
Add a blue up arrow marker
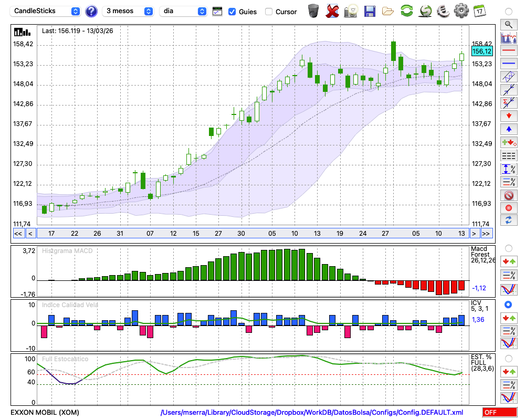tap(508, 129)
